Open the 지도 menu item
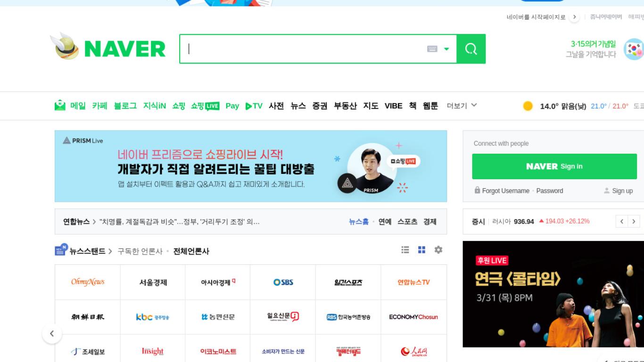Viewport: 644px width, 362px height. 371,106
